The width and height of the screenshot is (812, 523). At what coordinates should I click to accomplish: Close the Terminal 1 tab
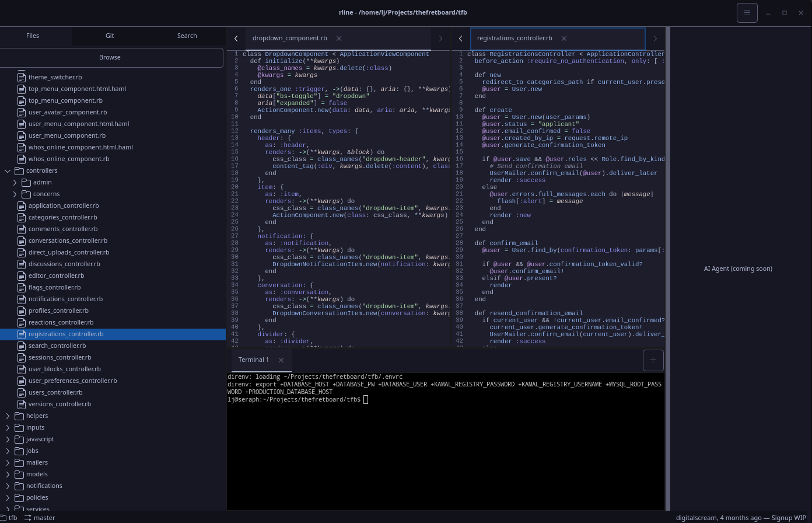coord(281,360)
